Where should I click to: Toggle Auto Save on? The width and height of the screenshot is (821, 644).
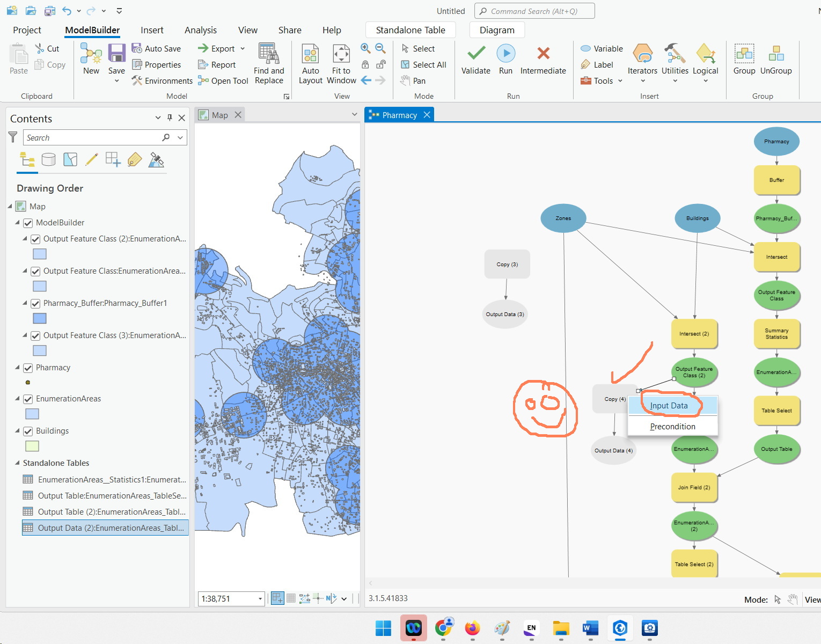point(157,48)
